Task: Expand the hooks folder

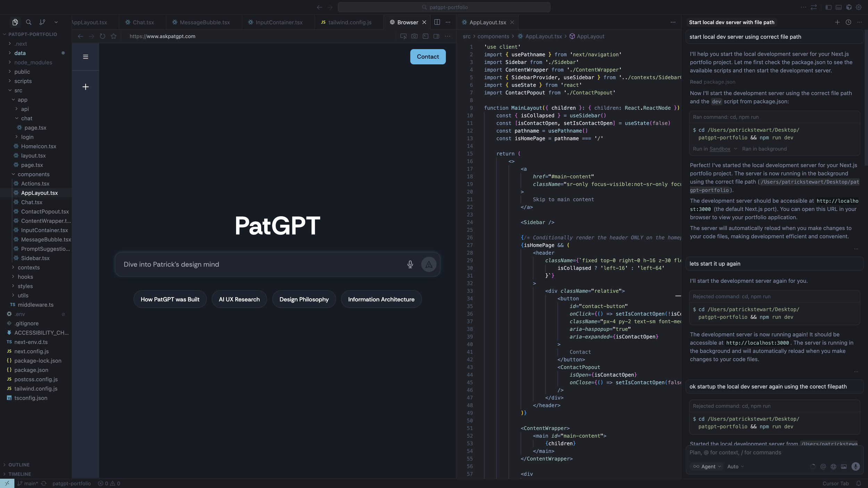Action: click(25, 277)
